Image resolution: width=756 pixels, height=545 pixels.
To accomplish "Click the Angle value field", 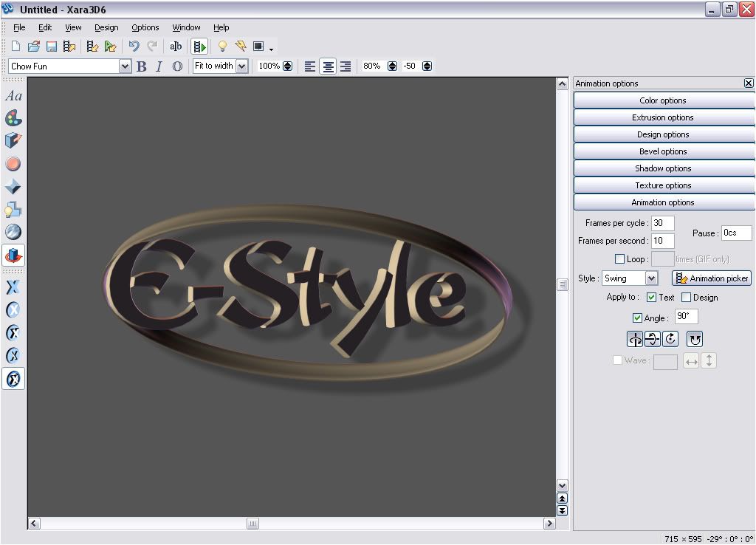I will [x=686, y=316].
